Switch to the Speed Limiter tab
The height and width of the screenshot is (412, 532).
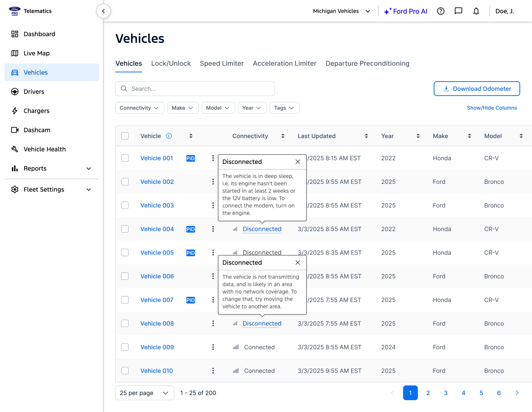(221, 63)
